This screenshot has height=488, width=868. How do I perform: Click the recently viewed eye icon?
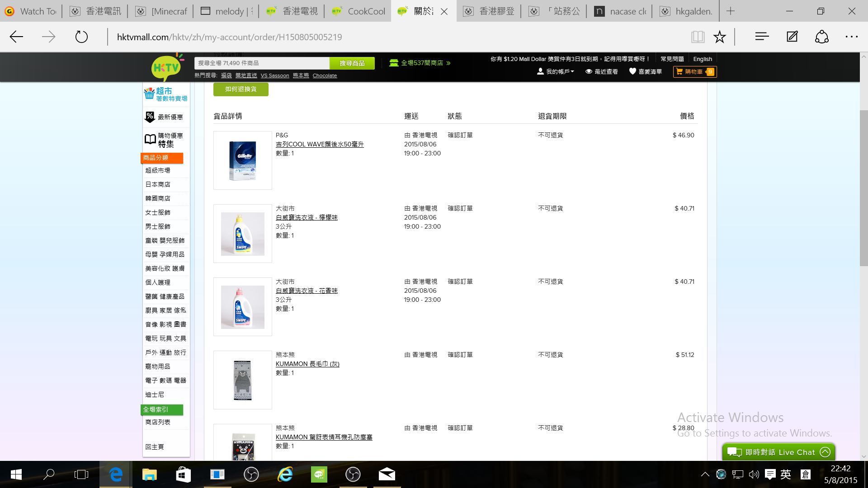click(x=589, y=71)
